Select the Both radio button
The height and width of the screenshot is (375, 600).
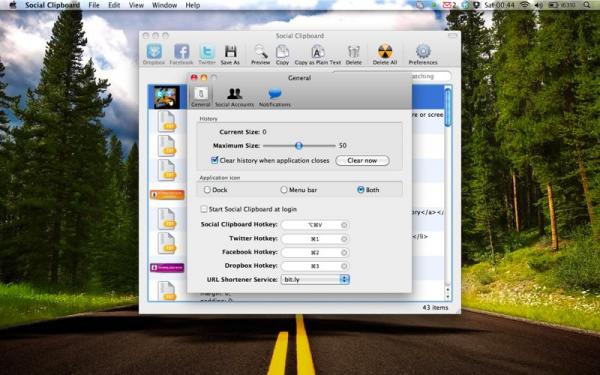pyautogui.click(x=360, y=190)
